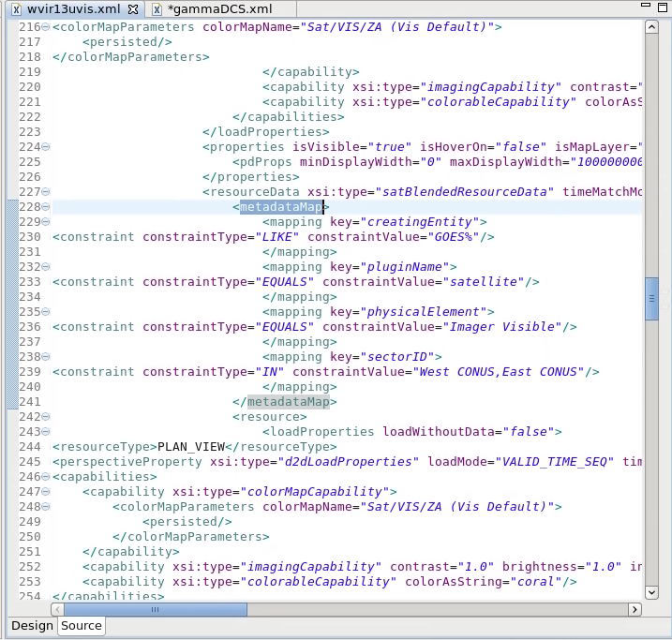The width and height of the screenshot is (672, 640).
Task: Click the vertical scrollbar down arrow
Action: (x=651, y=593)
